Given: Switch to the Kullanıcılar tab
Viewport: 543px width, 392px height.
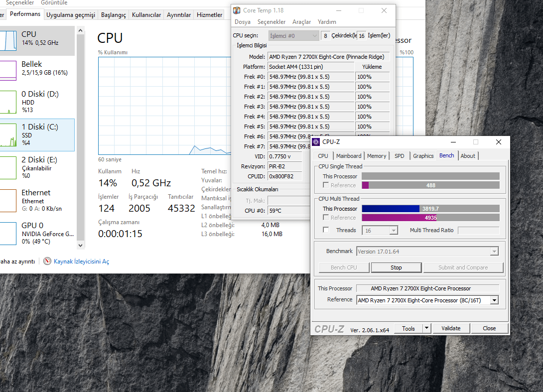Looking at the screenshot, I should [146, 15].
